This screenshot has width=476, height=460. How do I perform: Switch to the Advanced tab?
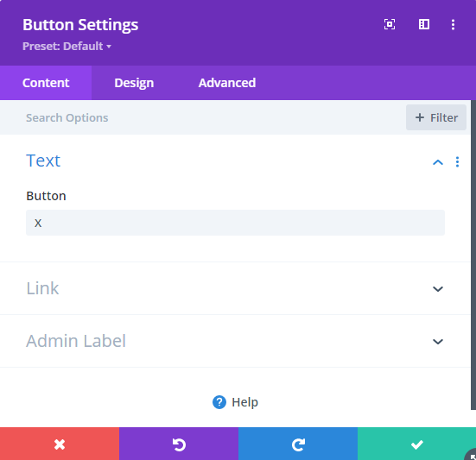tap(227, 83)
